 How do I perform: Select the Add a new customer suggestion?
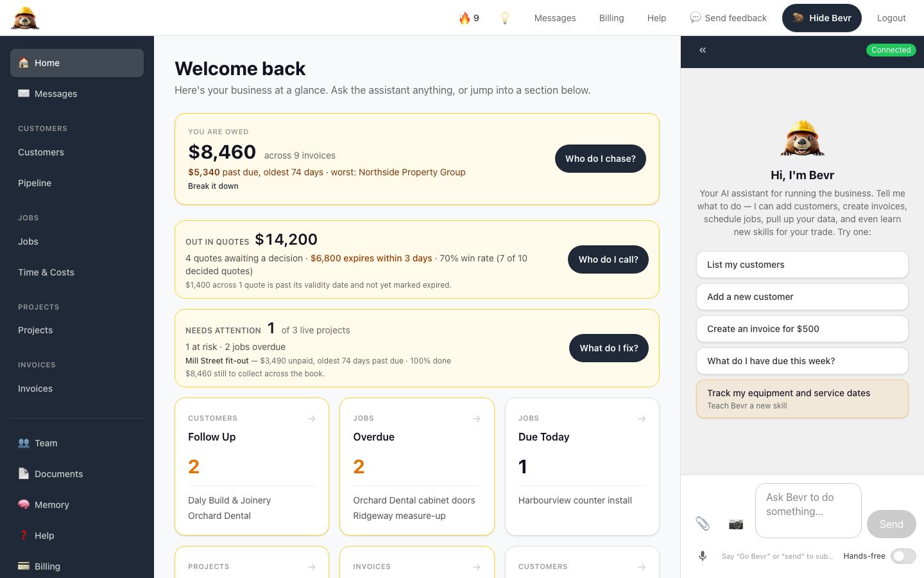pyautogui.click(x=802, y=297)
